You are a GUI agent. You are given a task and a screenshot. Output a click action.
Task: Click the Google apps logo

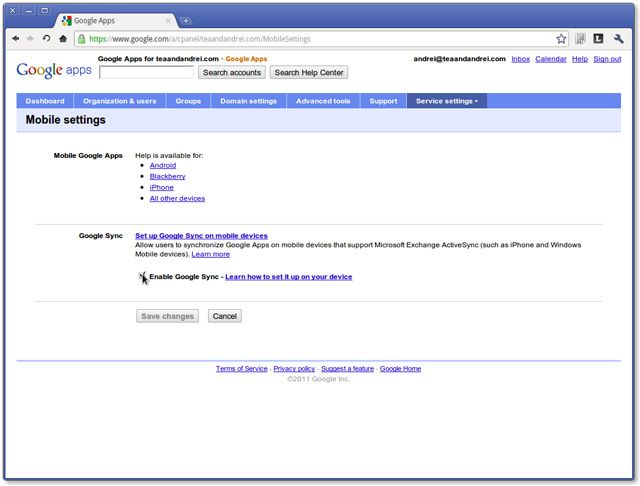(x=54, y=70)
